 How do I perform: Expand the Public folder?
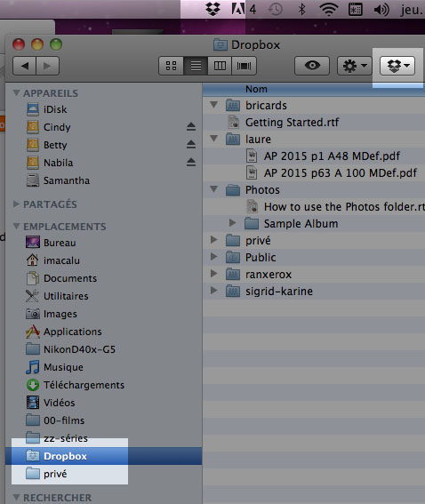[213, 257]
